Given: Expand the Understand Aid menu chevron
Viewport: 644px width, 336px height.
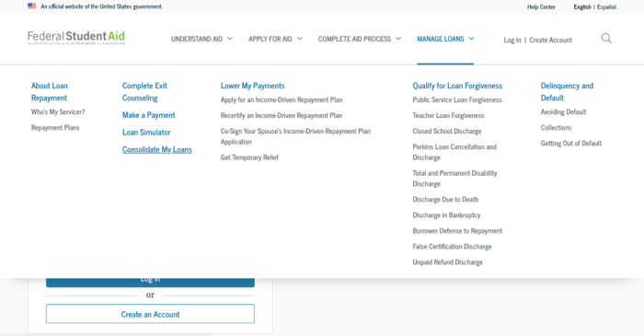Looking at the screenshot, I should pos(230,39).
